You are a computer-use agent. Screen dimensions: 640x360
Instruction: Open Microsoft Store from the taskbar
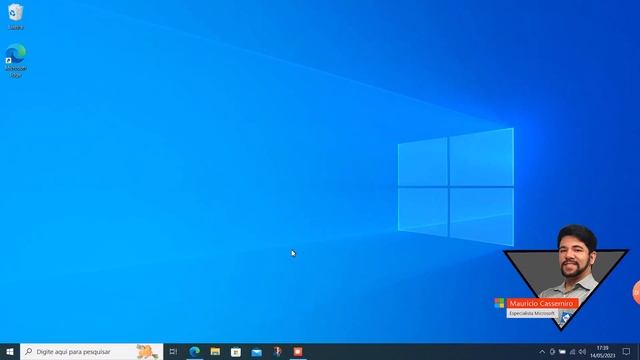point(236,351)
